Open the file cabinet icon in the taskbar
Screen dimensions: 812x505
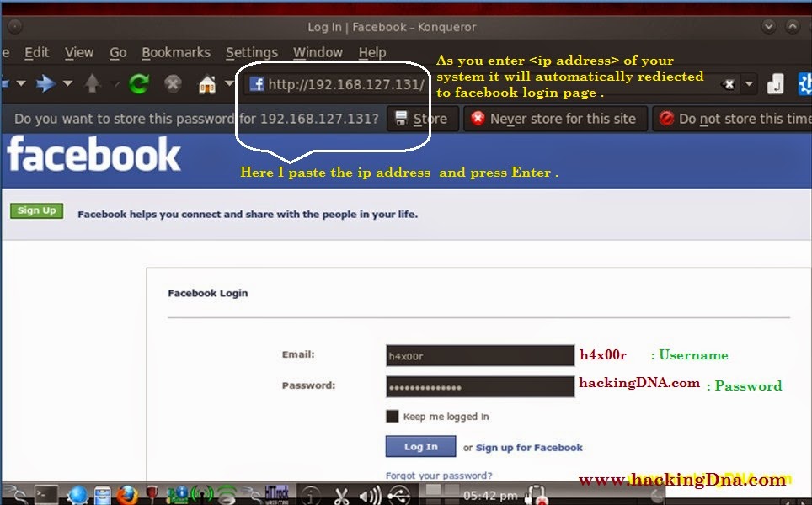(x=103, y=495)
